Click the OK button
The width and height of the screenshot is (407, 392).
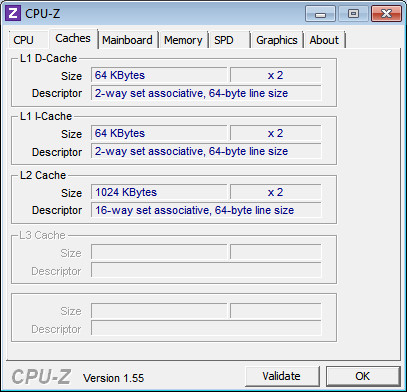(x=363, y=376)
